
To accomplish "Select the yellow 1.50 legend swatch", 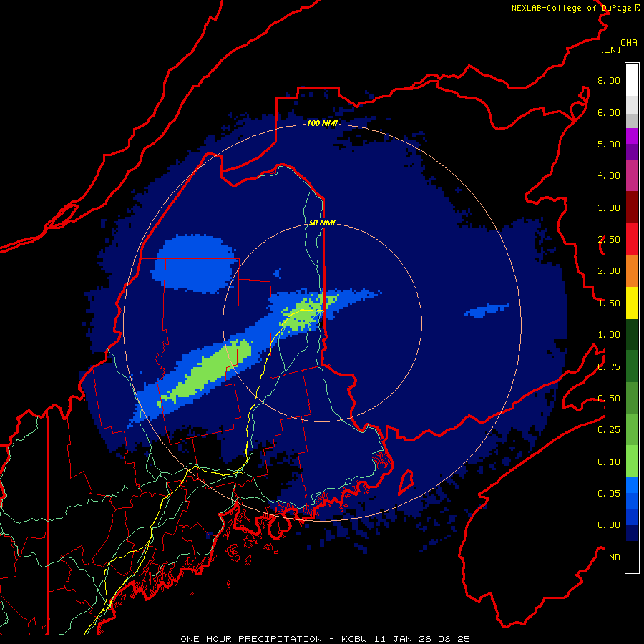I will click(x=632, y=303).
